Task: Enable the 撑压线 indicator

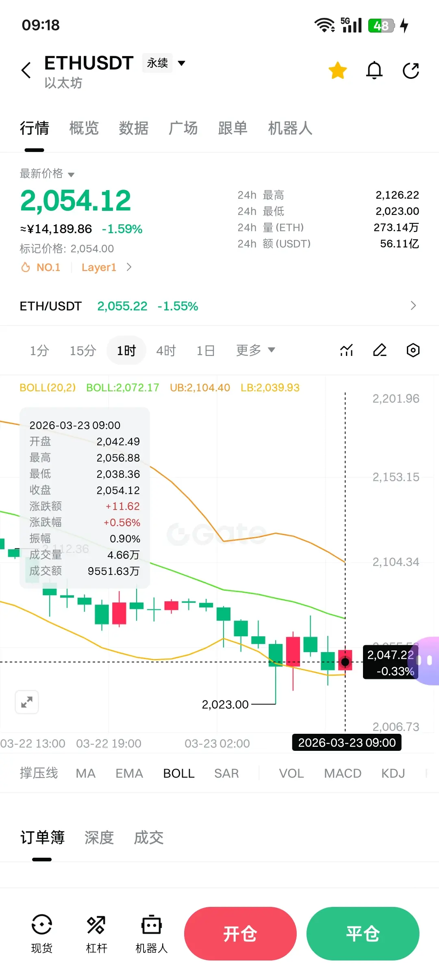Action: (x=39, y=773)
